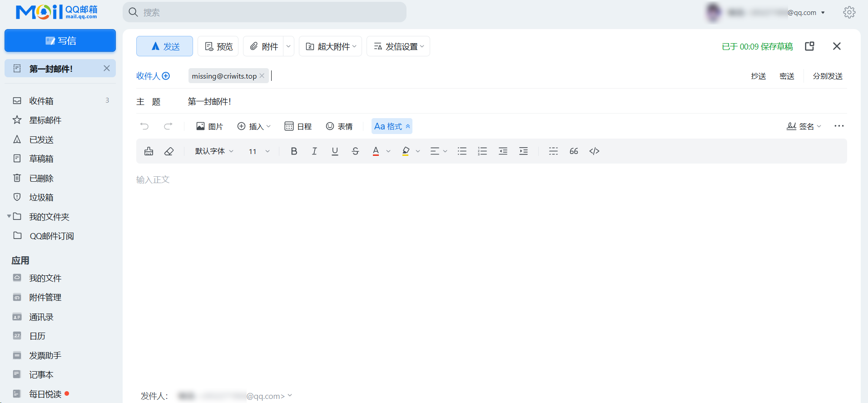Toggle underline formatting
868x403 pixels.
pyautogui.click(x=335, y=151)
